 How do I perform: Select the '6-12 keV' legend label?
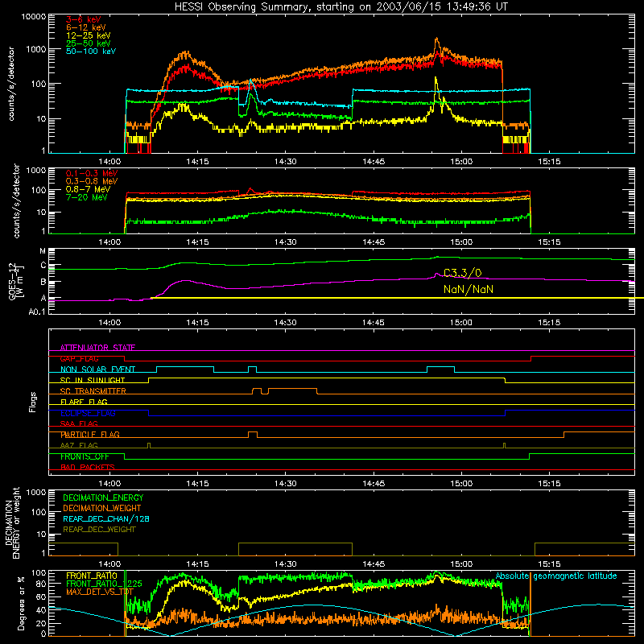pyautogui.click(x=86, y=27)
